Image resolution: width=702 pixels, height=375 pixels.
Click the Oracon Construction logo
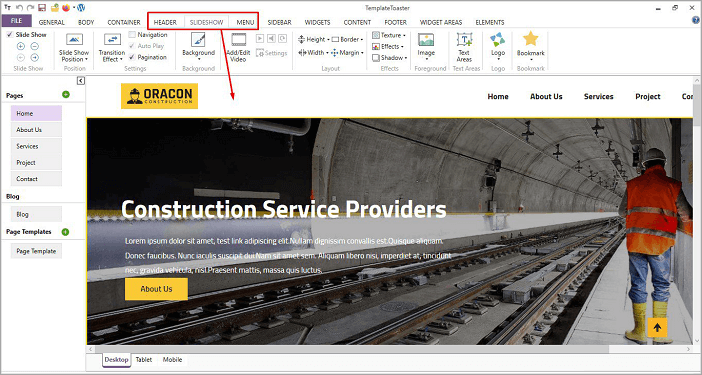[159, 96]
